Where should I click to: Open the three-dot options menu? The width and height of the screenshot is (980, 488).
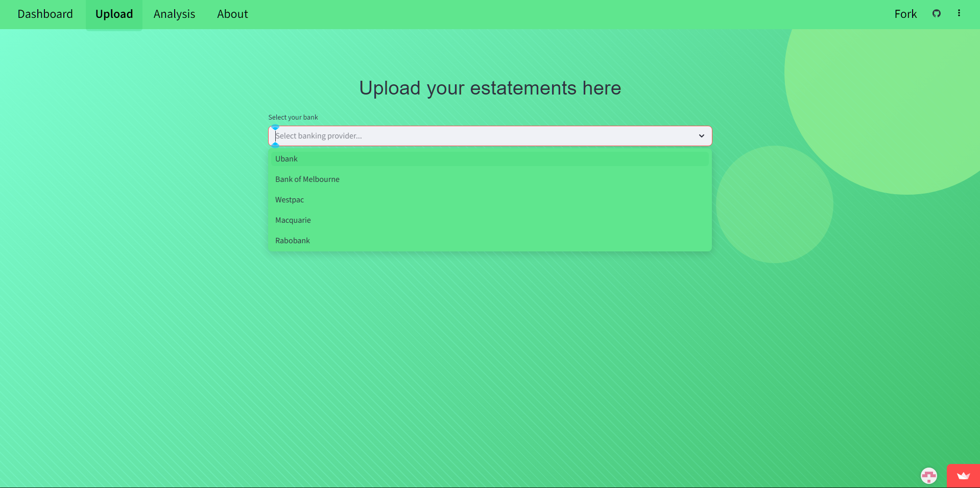click(x=959, y=13)
